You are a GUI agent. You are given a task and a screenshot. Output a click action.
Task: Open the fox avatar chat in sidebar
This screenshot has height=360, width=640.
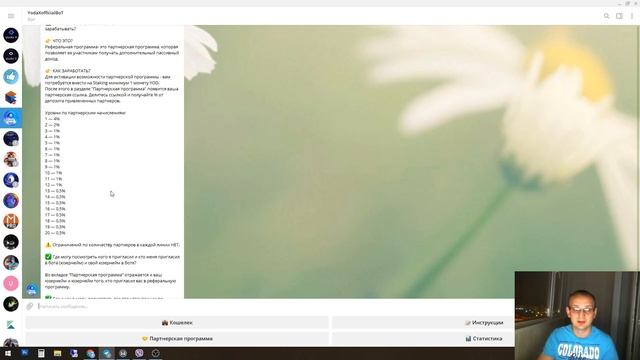11,160
